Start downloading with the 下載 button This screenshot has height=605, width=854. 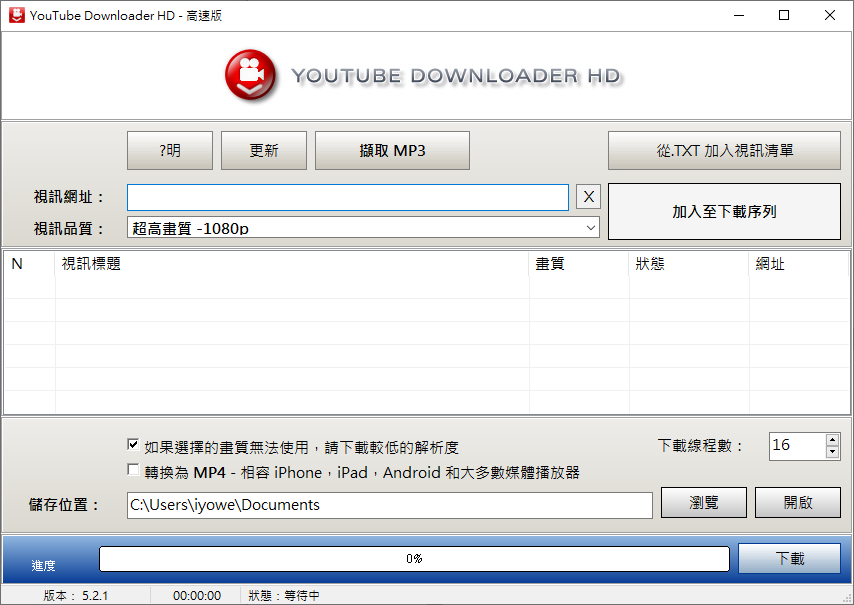(x=790, y=558)
